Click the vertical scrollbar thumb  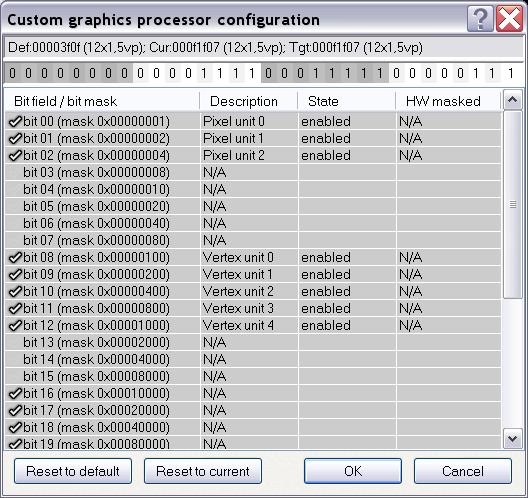513,204
